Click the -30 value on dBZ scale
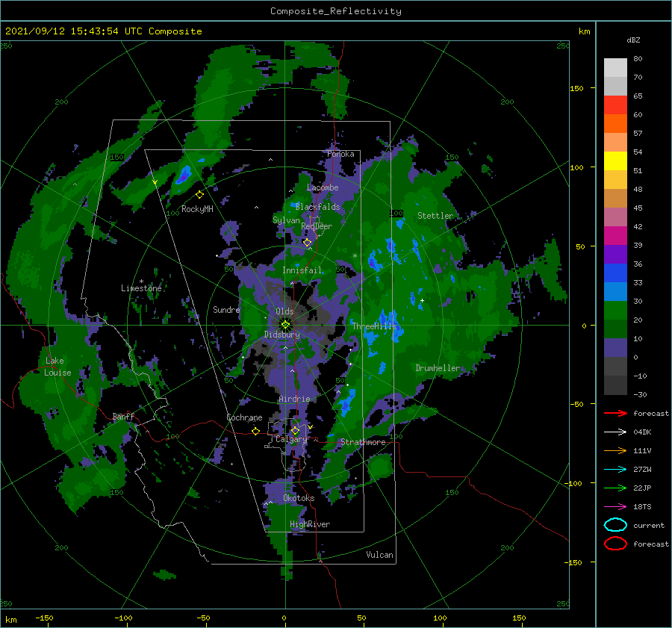This screenshot has width=672, height=628. tap(640, 394)
